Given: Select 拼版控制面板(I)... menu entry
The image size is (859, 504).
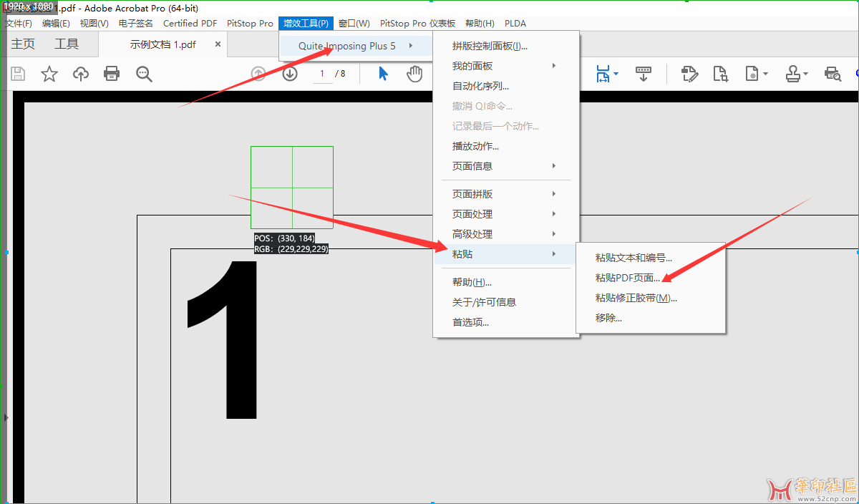Looking at the screenshot, I should [490, 46].
